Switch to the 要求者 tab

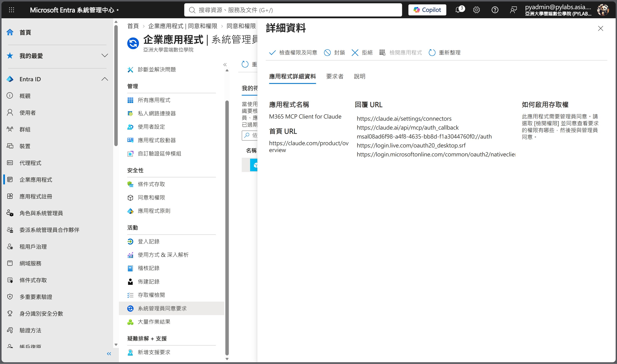point(335,76)
